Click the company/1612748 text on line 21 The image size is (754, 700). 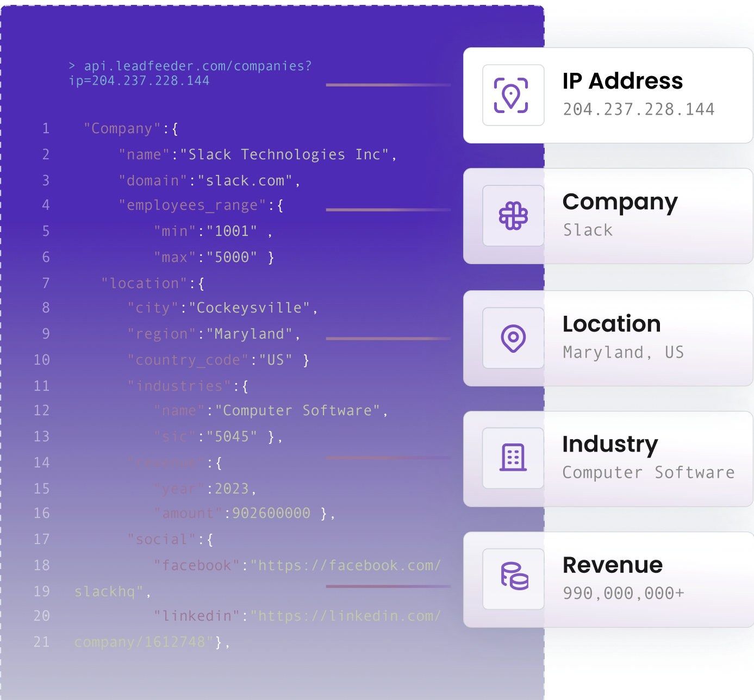pyautogui.click(x=140, y=642)
